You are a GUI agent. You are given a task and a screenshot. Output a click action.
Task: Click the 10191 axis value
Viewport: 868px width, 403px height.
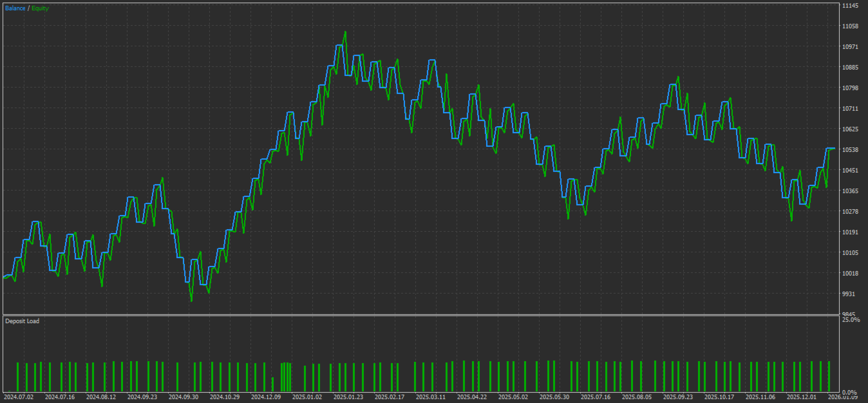[x=850, y=232]
